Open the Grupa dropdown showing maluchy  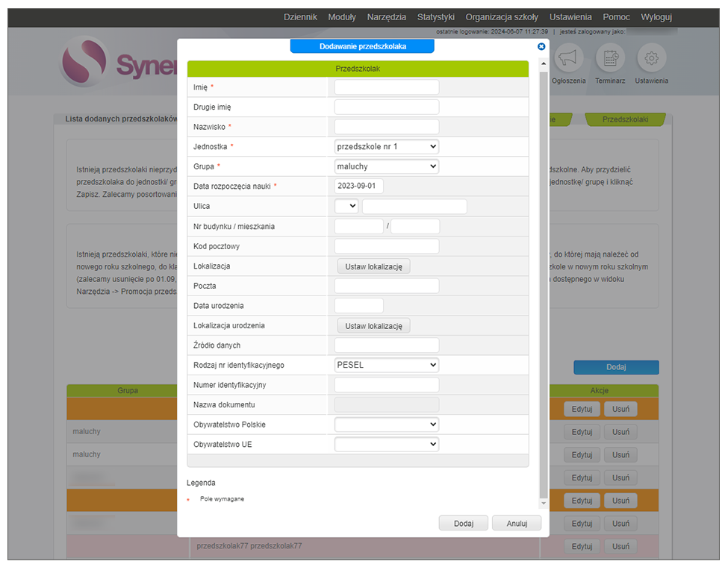pos(386,166)
